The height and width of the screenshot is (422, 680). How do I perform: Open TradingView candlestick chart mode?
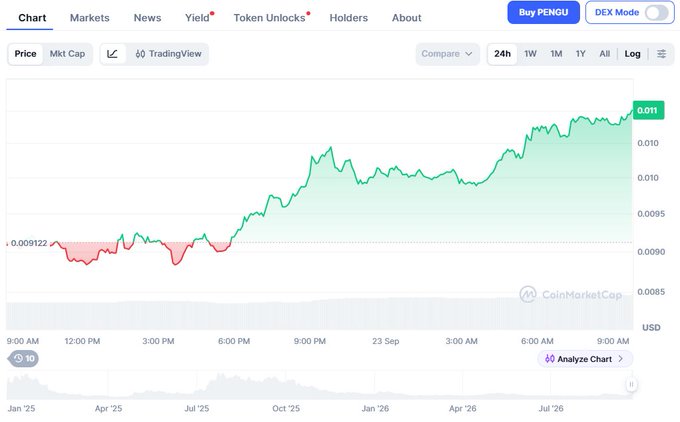coord(168,54)
